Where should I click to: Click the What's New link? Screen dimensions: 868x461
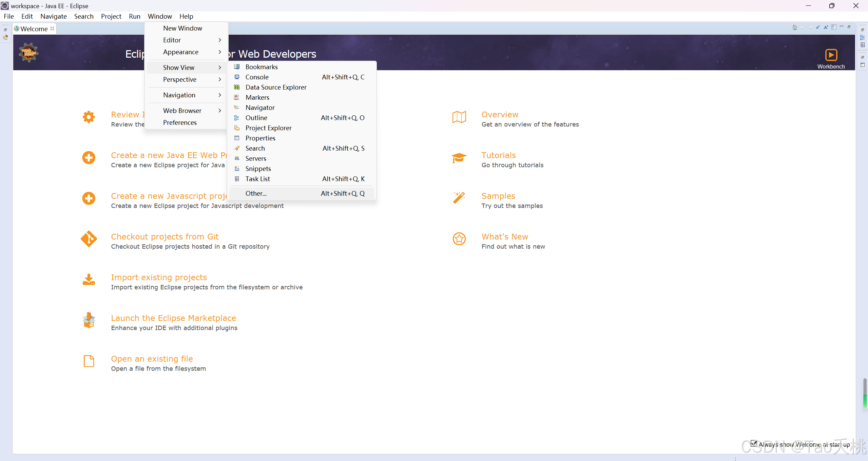[x=504, y=236]
